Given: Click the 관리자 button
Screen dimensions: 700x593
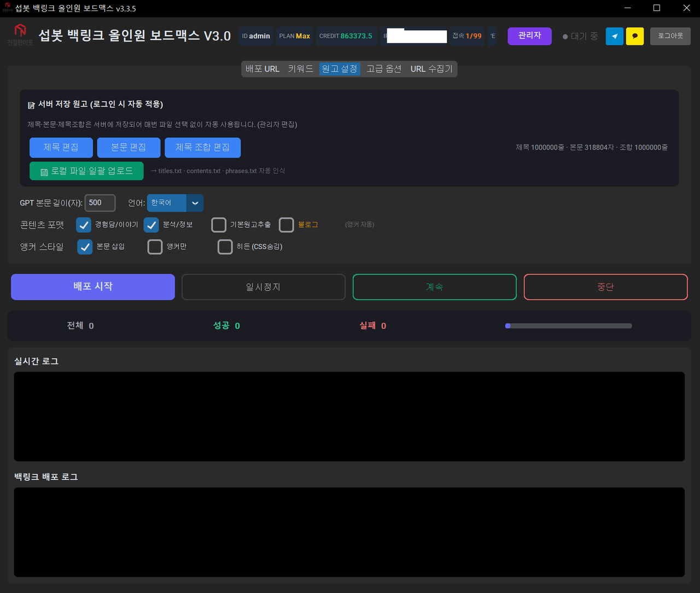Looking at the screenshot, I should click(529, 36).
